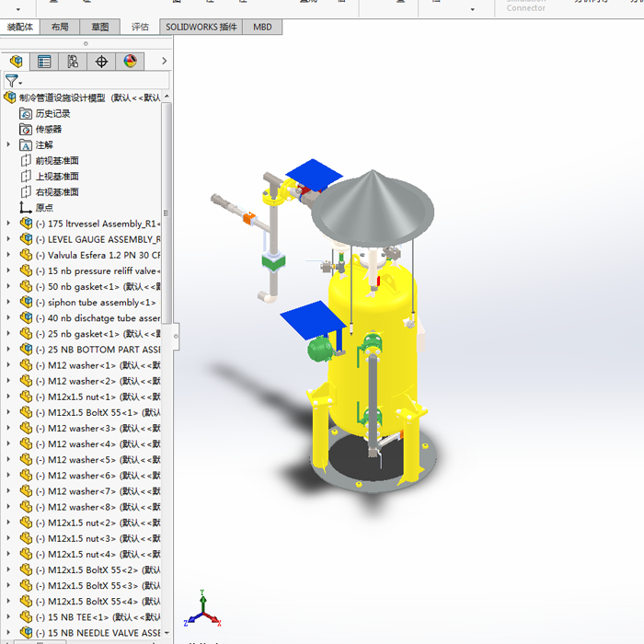Switch to the 草图 tab

point(99,27)
